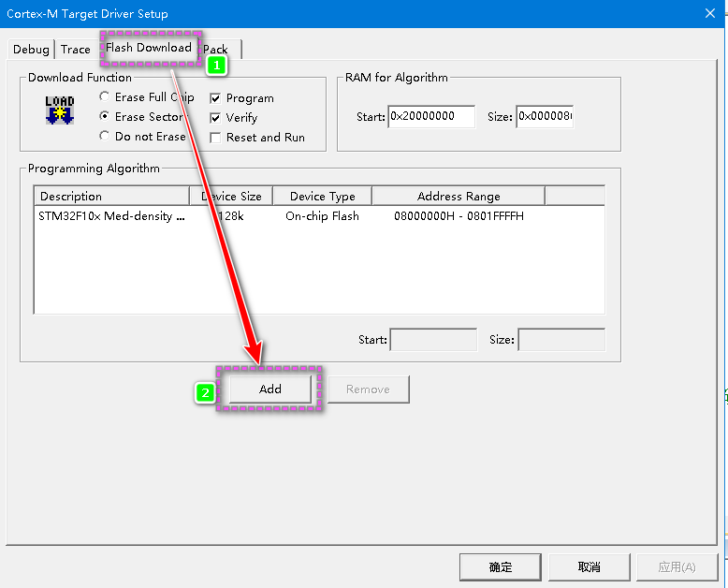Select the Flash Download tab
The width and height of the screenshot is (728, 588).
coord(149,48)
